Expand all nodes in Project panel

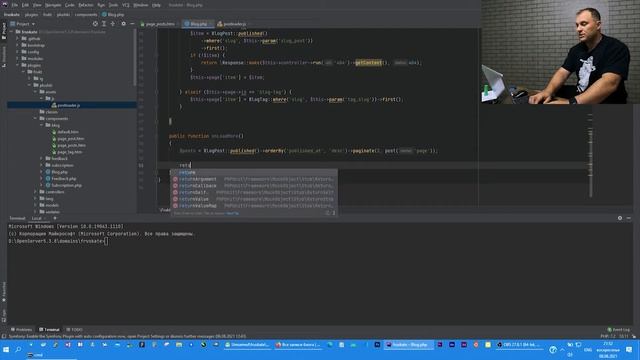(104, 24)
